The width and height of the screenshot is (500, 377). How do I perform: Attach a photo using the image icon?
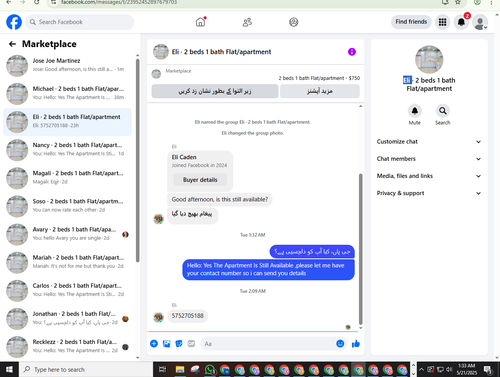tap(166, 344)
